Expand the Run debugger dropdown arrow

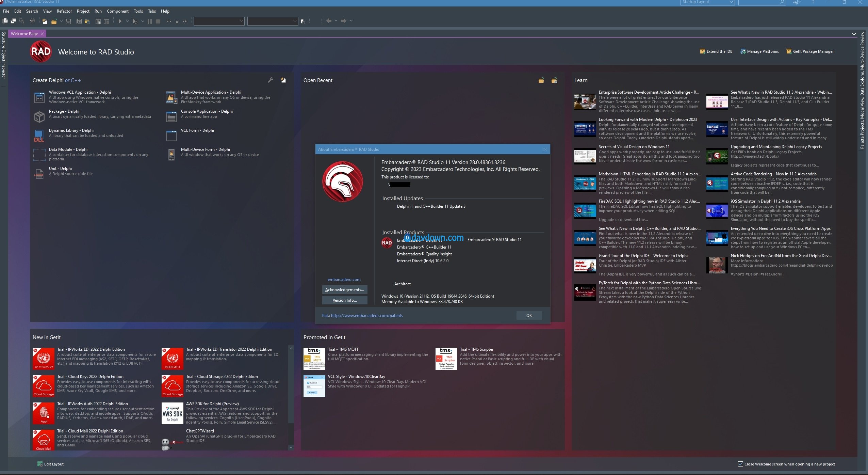coord(143,21)
